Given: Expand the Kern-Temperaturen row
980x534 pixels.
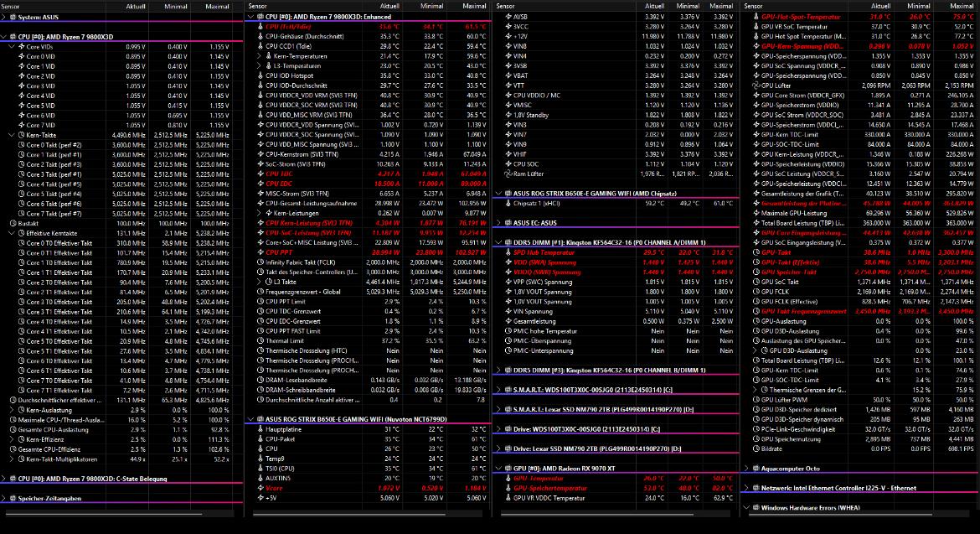Looking at the screenshot, I should (260, 56).
